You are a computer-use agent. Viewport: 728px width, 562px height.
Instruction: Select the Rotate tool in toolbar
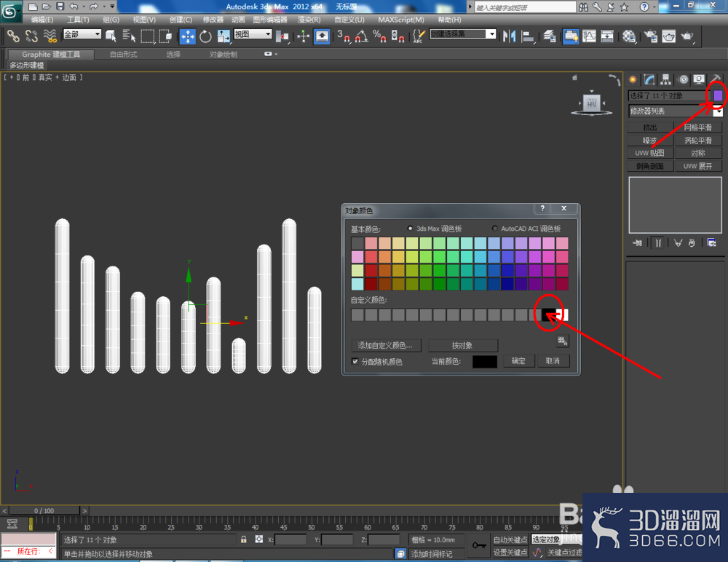coord(205,36)
